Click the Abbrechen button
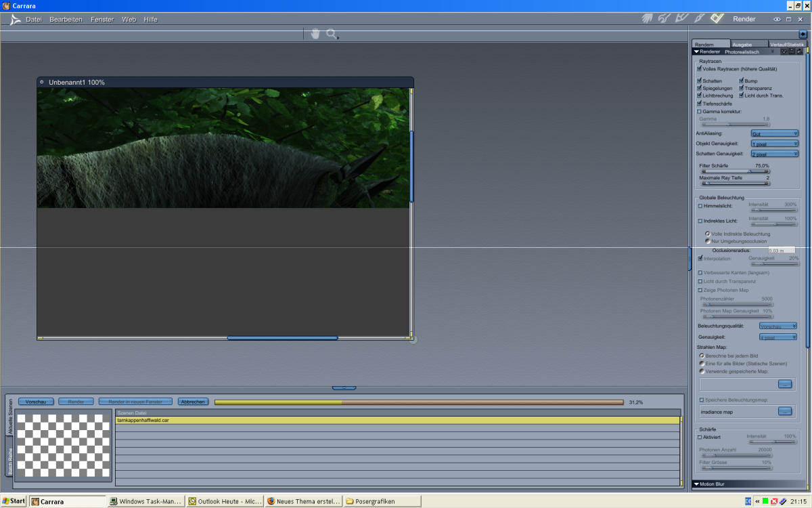The image size is (812, 508). pyautogui.click(x=193, y=402)
